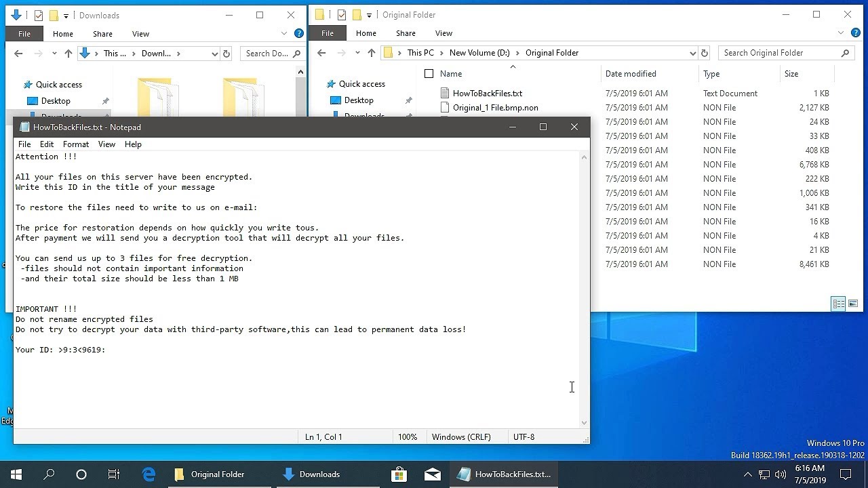Open File tab in Original Folder window
This screenshot has width=868, height=488.
point(328,33)
